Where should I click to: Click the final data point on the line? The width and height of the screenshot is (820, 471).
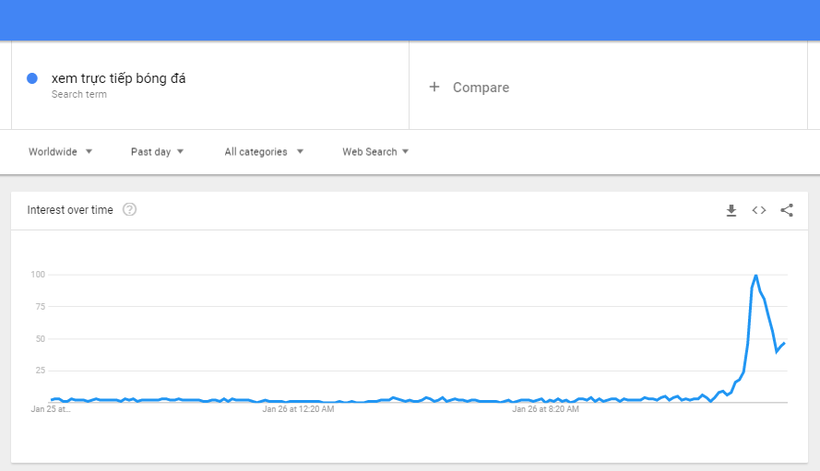point(784,343)
